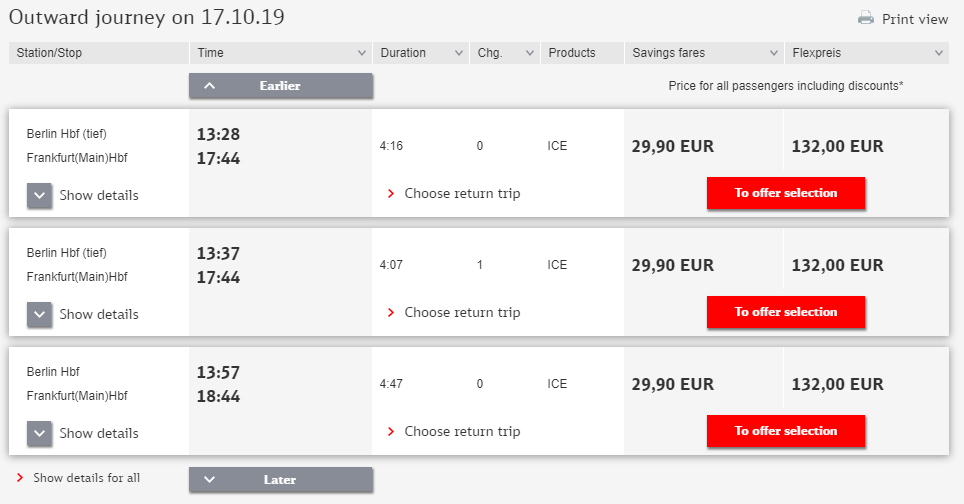Click the printer icon beside Print view
The height and width of the screenshot is (504, 964).
[x=866, y=18]
